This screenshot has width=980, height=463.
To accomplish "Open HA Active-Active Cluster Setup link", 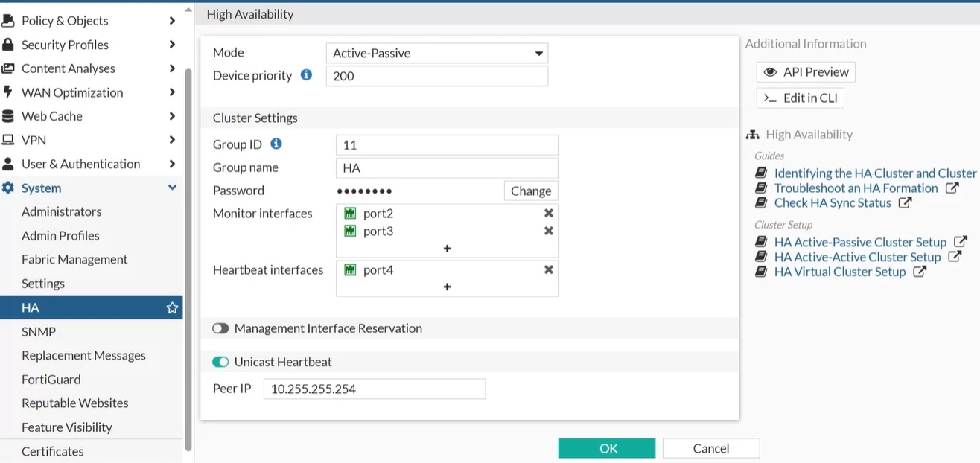I will (x=857, y=257).
